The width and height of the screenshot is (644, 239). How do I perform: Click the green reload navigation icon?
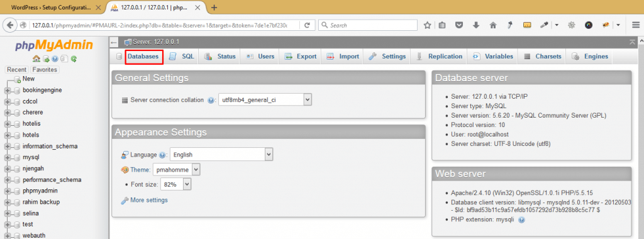[x=74, y=58]
